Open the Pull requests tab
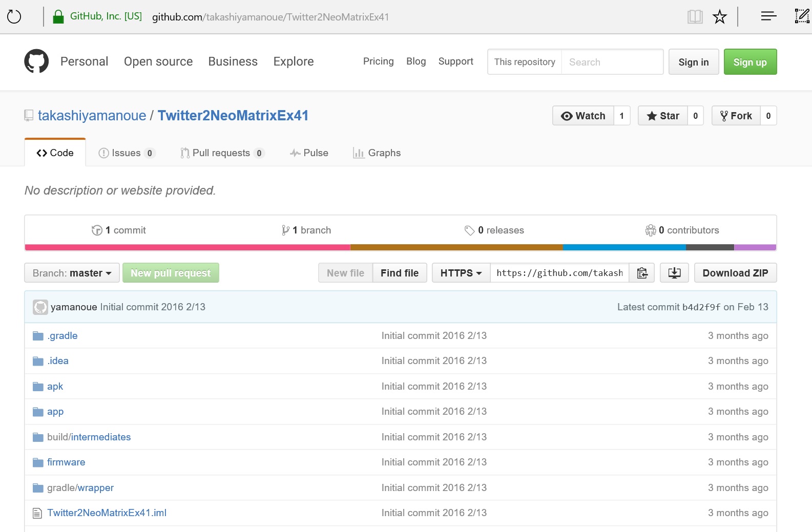 coord(221,153)
